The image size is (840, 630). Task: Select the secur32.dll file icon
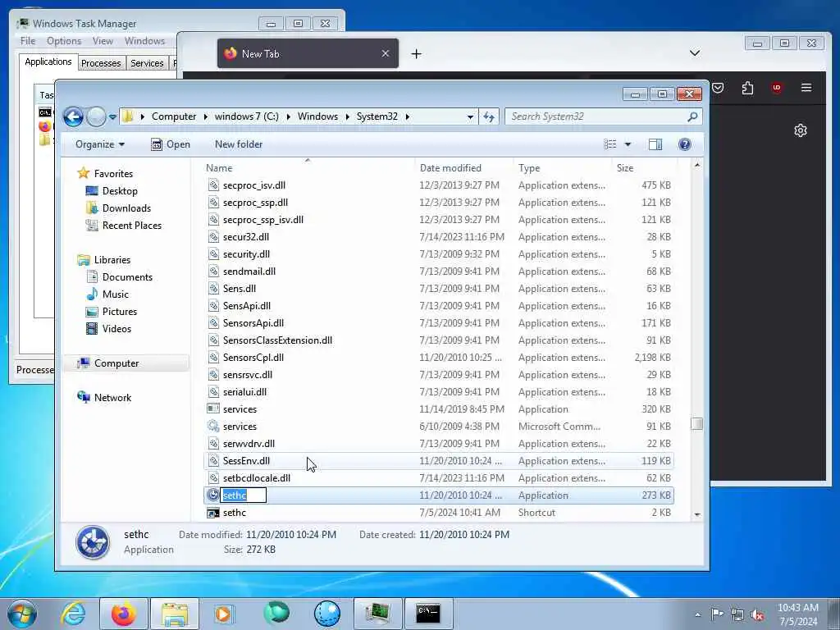click(213, 237)
